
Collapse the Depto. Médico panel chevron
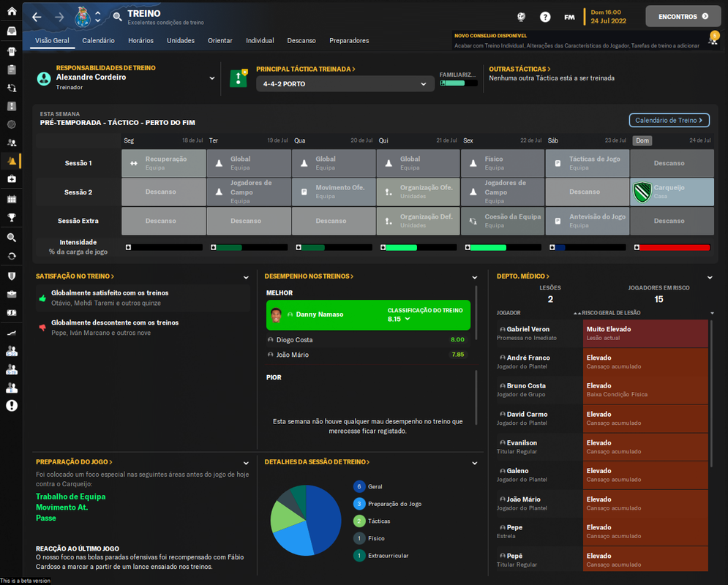710,277
